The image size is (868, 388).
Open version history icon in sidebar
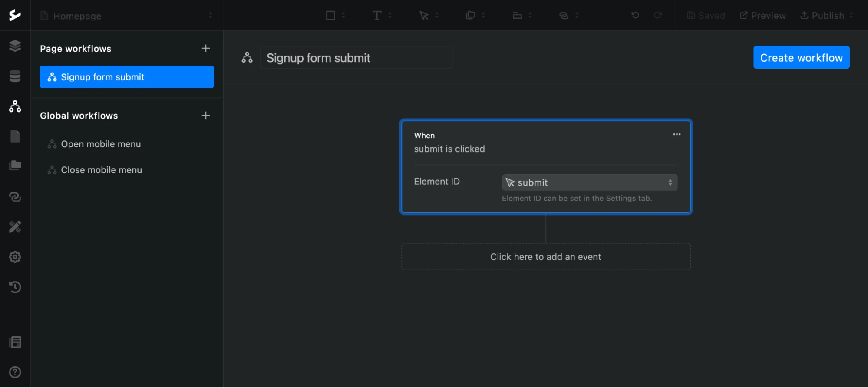point(15,287)
